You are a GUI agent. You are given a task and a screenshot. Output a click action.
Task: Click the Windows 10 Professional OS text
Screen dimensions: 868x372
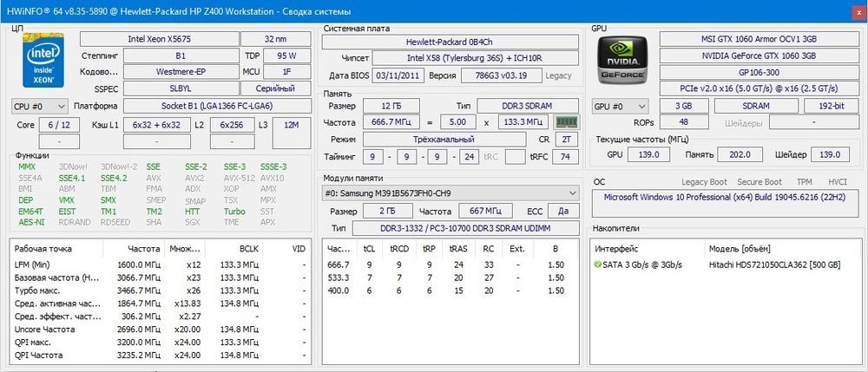coord(725,196)
